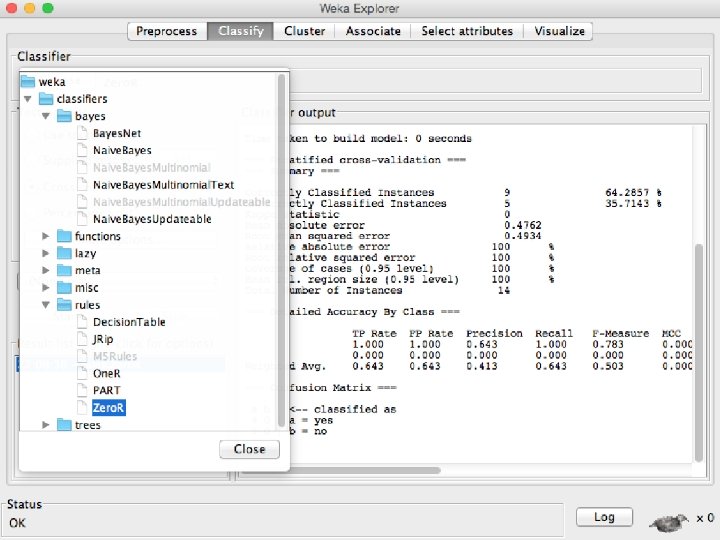Viewport: 720px width, 540px height.
Task: Click the classifier output vertical scrollbar
Action: [x=699, y=353]
